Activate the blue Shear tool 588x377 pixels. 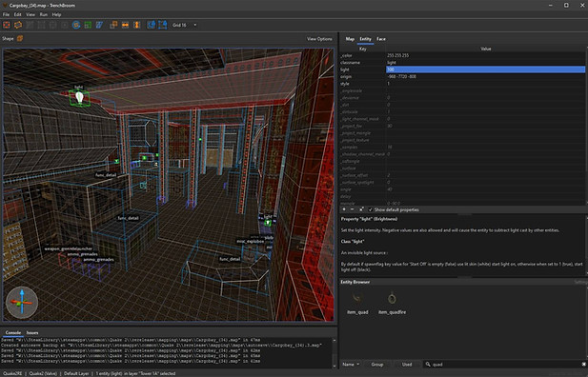99,25
